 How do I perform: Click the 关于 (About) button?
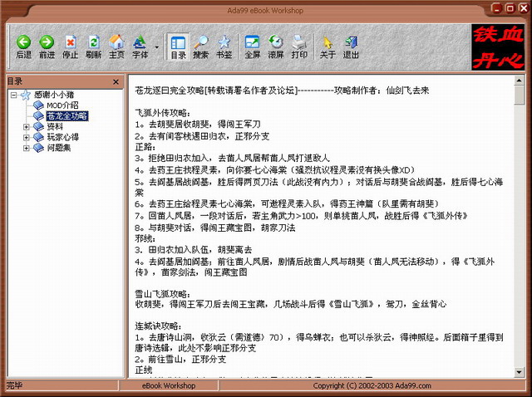[x=328, y=47]
